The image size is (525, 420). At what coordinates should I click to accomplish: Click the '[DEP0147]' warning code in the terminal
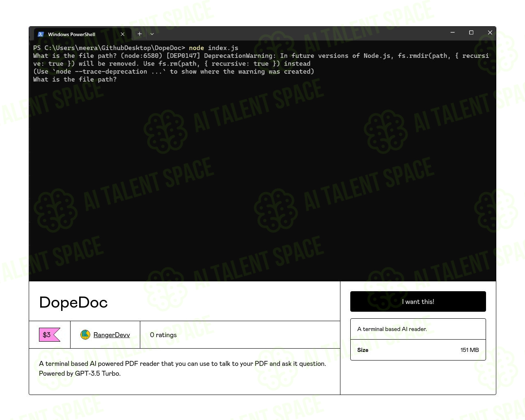pos(183,56)
